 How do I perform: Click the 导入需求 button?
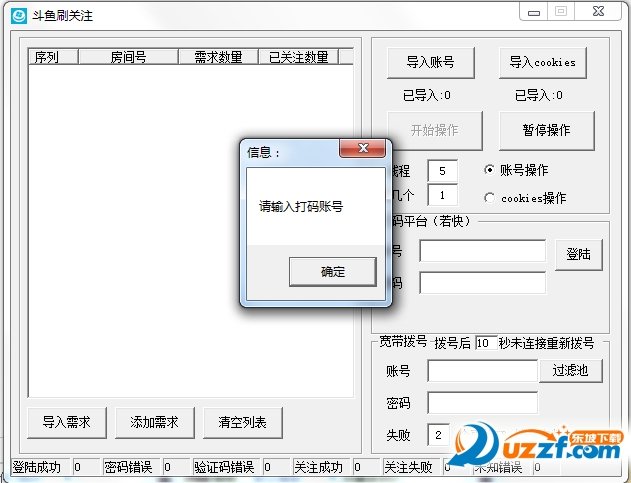(x=67, y=422)
